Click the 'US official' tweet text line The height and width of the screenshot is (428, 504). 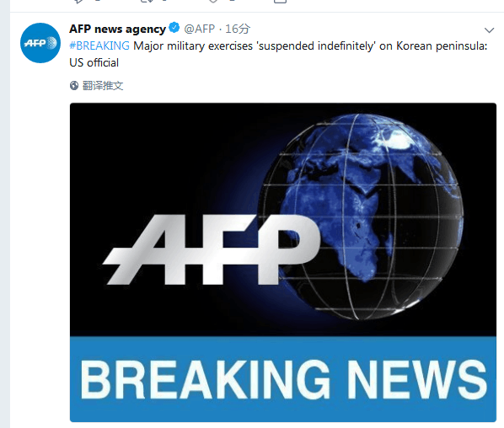94,62
